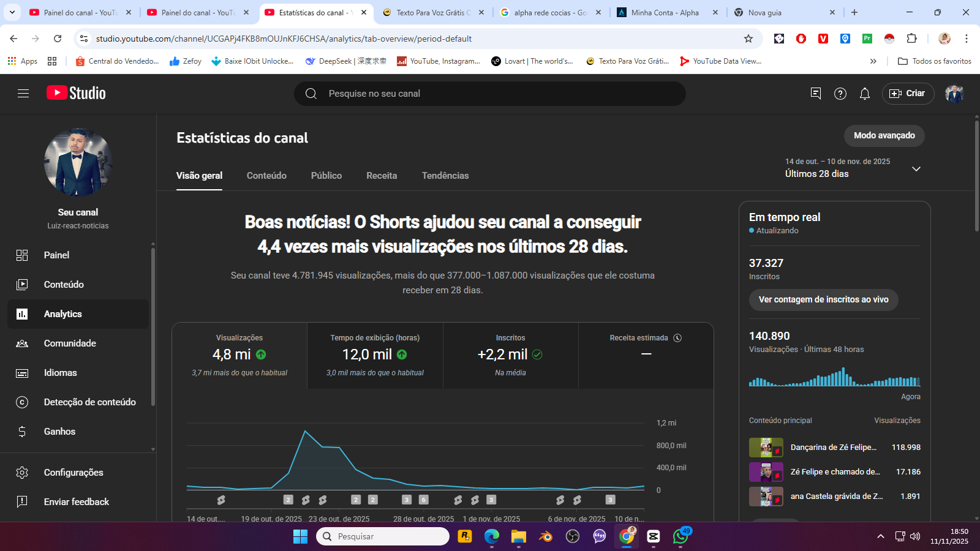The image size is (980, 551).
Task: Open Microsoft Edge from the taskbar
Action: 492,536
